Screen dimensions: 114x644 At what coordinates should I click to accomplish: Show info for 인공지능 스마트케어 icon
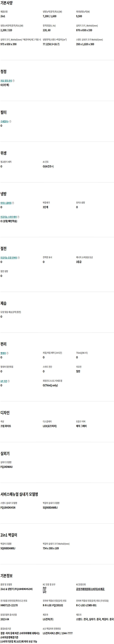click(18, 217)
